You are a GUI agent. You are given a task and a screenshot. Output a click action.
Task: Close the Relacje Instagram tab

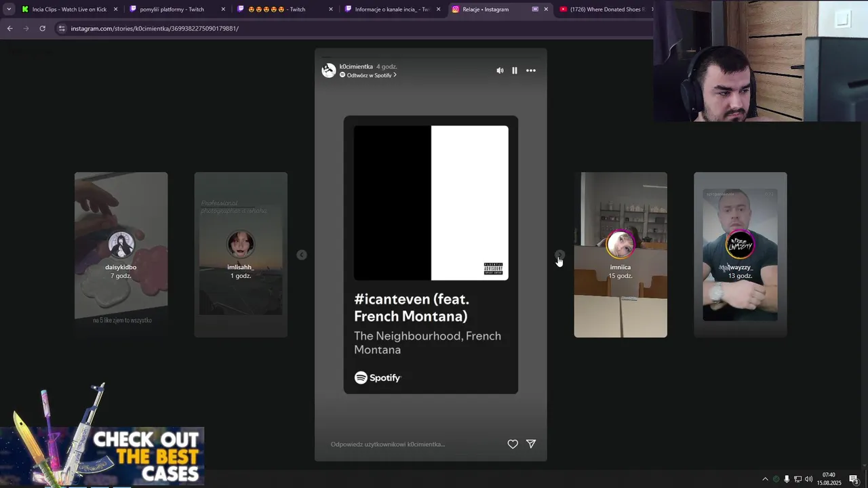546,9
